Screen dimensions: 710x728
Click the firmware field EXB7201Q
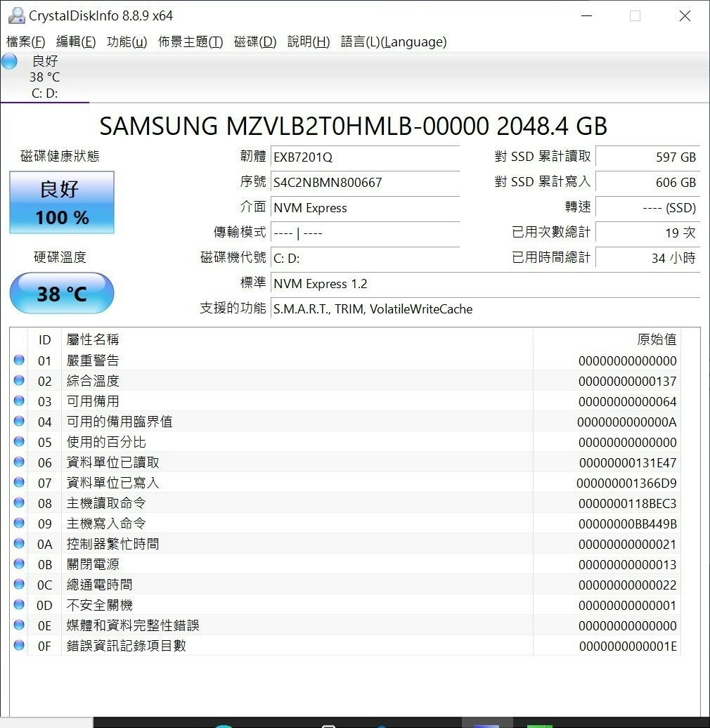(x=365, y=157)
